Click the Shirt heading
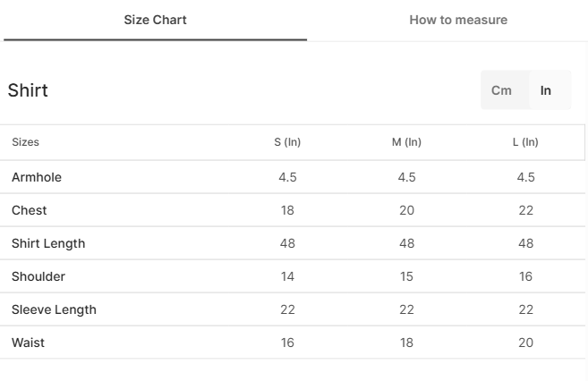 [x=28, y=90]
